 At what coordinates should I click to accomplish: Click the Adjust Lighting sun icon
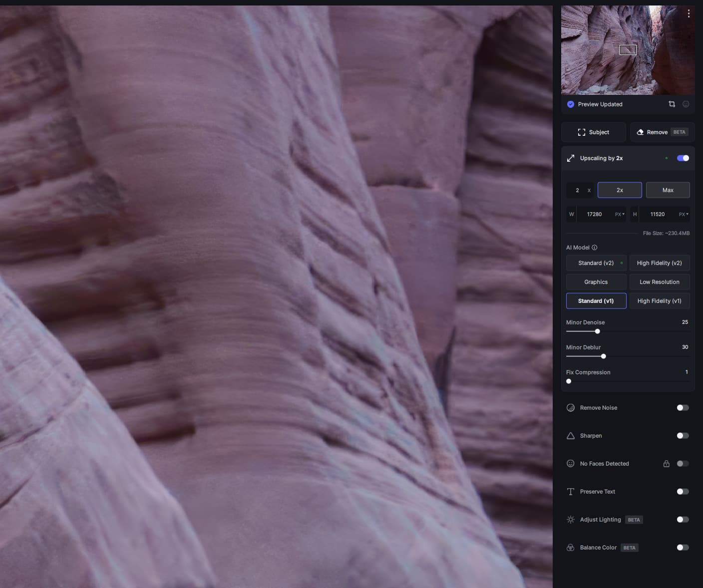click(x=571, y=520)
